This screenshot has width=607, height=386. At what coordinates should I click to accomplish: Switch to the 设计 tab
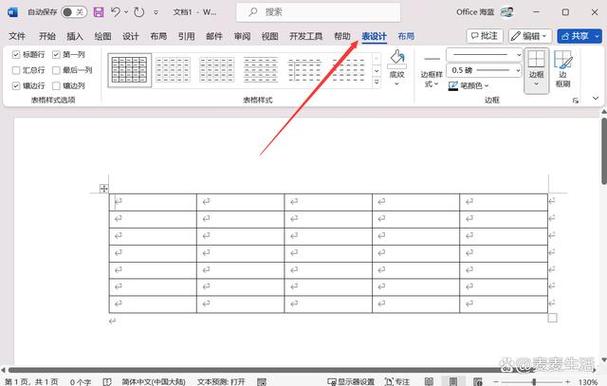[x=130, y=36]
